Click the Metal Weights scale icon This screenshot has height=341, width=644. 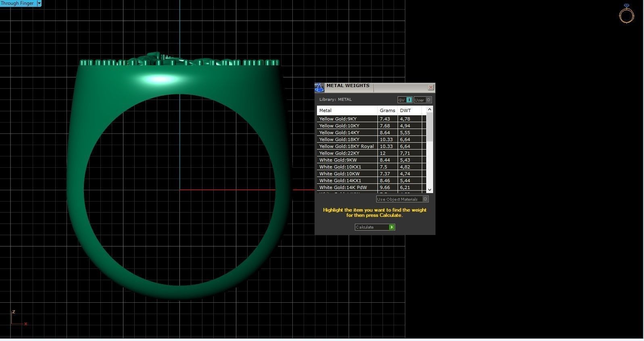pos(319,88)
